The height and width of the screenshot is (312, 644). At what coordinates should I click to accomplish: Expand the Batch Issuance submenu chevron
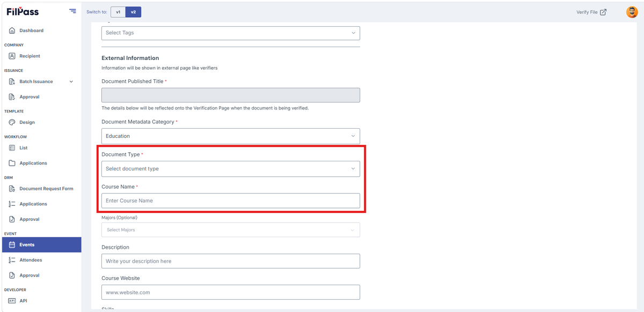click(x=71, y=81)
